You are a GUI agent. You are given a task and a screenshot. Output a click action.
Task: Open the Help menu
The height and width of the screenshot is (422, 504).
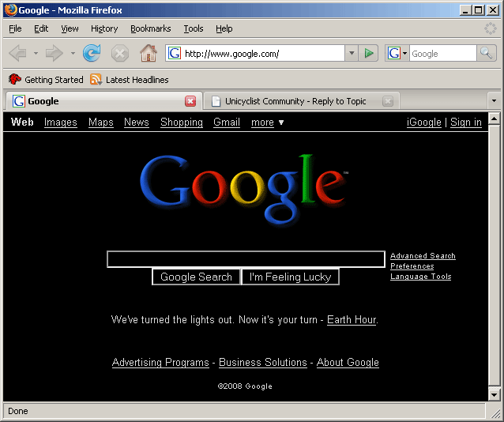[224, 28]
